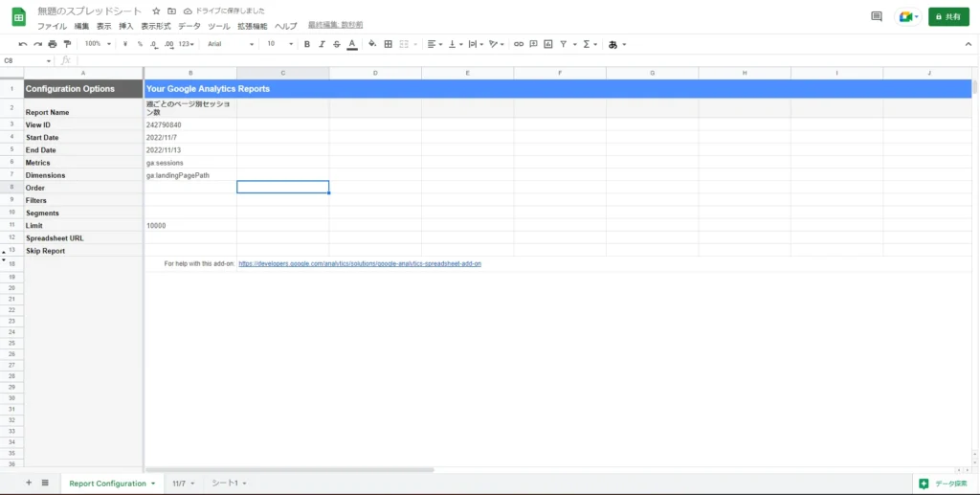Open the 編集 menu
Image resolution: width=980 pixels, height=495 pixels.
82,26
